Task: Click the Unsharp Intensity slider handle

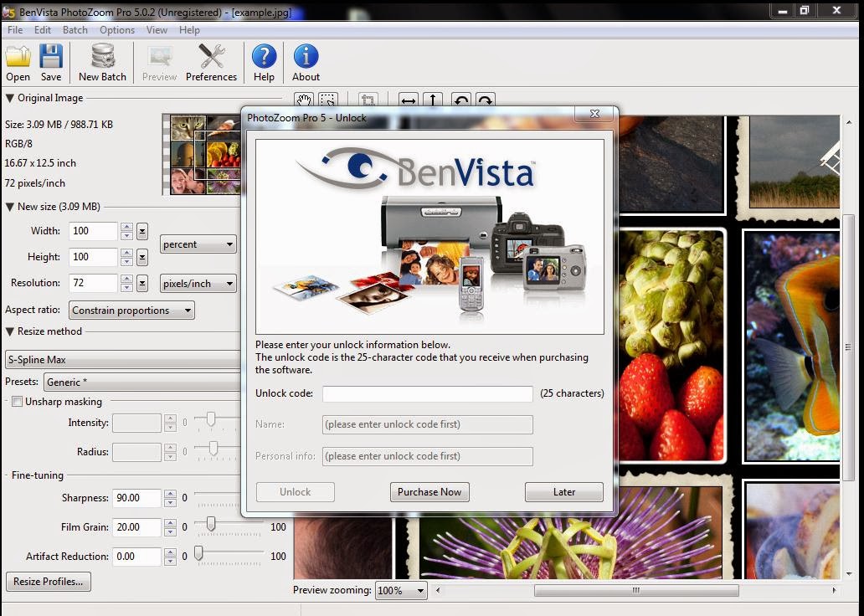Action: [211, 420]
